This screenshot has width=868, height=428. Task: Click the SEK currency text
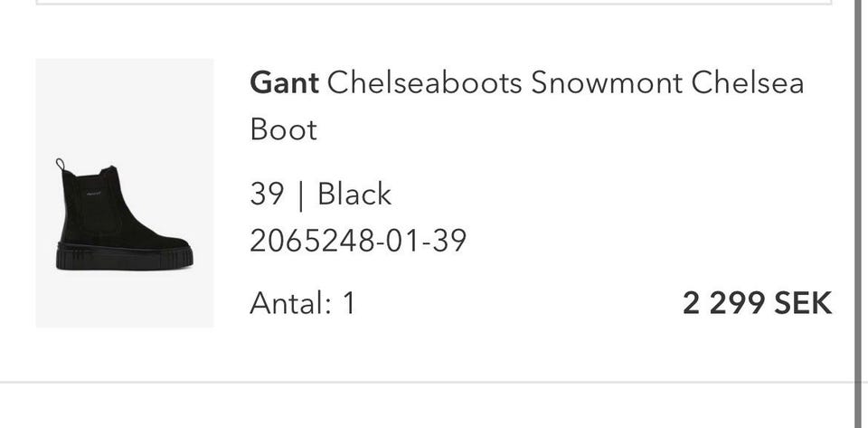pyautogui.click(x=801, y=303)
